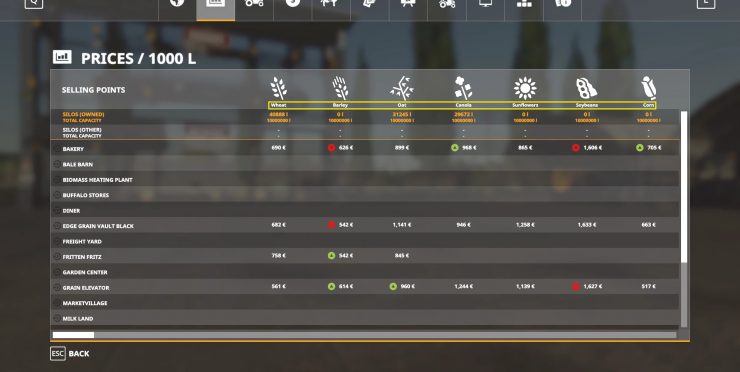
Task: Click the horizontal scrollbar thumb below table
Action: pos(73,335)
